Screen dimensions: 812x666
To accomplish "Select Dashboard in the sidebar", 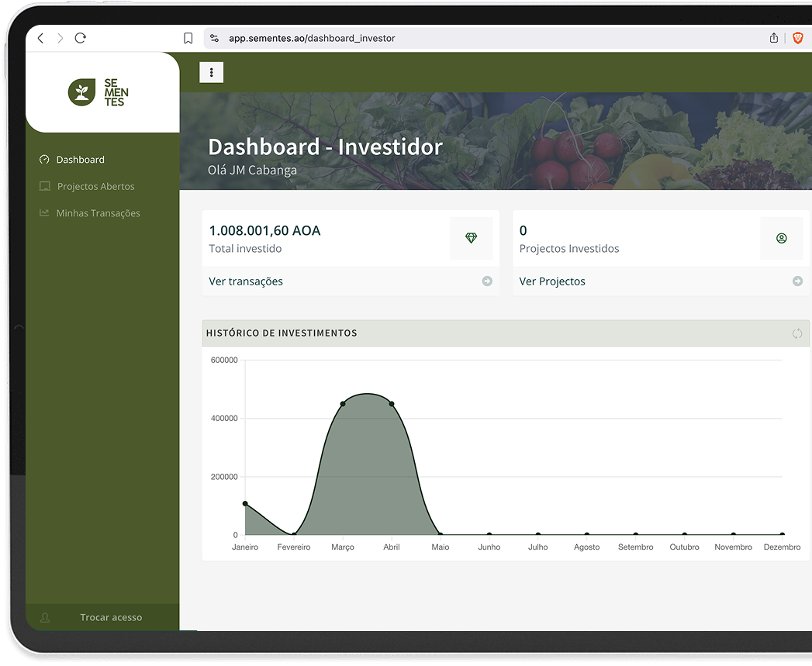I will pos(80,160).
